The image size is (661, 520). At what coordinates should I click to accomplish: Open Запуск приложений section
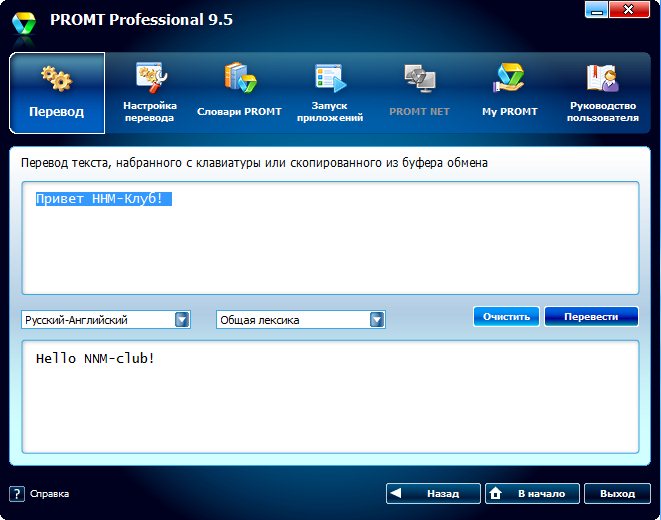click(330, 93)
